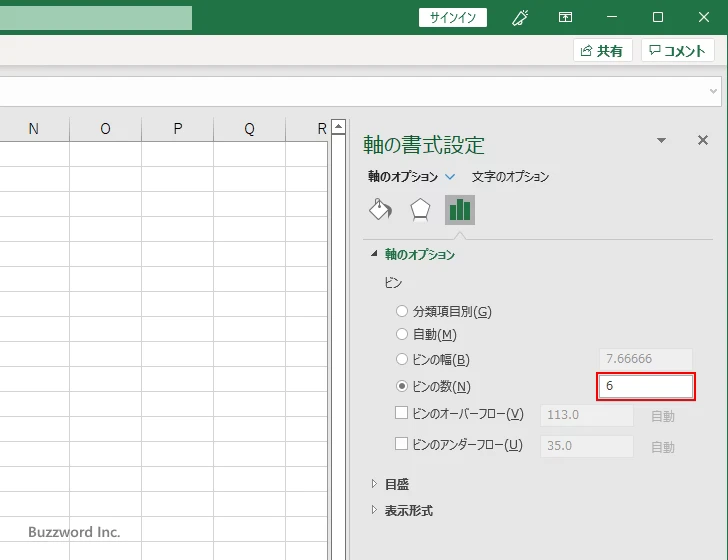Select the ビンの数(N) radio button
The image size is (728, 560).
[402, 386]
